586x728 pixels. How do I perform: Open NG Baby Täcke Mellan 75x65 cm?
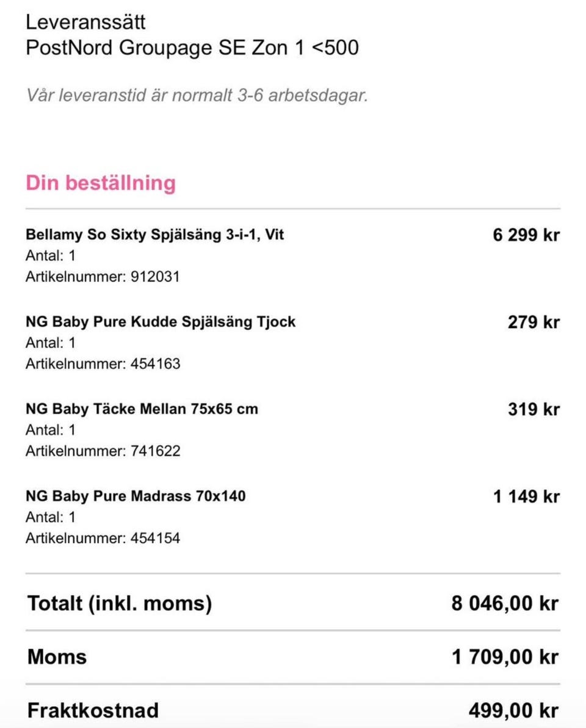coord(142,409)
